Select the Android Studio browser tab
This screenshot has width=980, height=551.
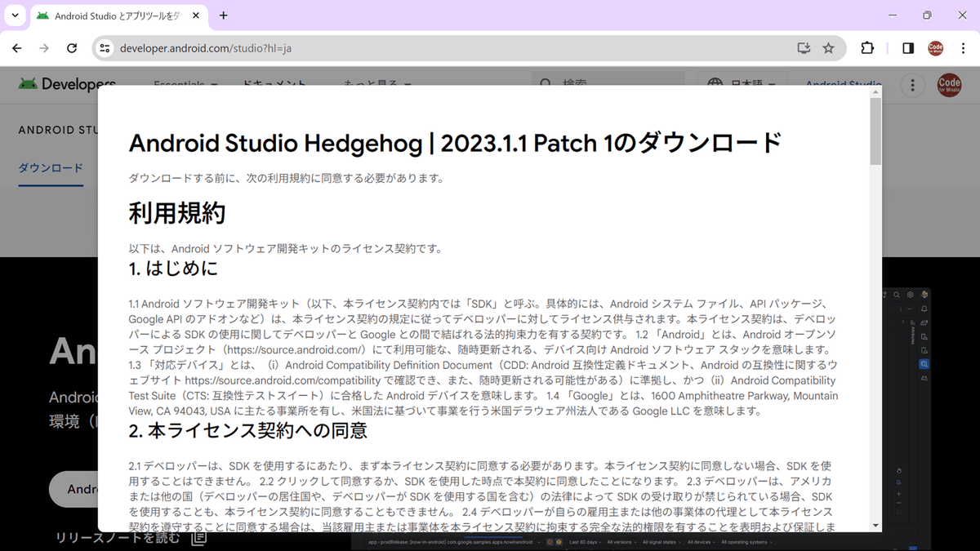click(118, 16)
